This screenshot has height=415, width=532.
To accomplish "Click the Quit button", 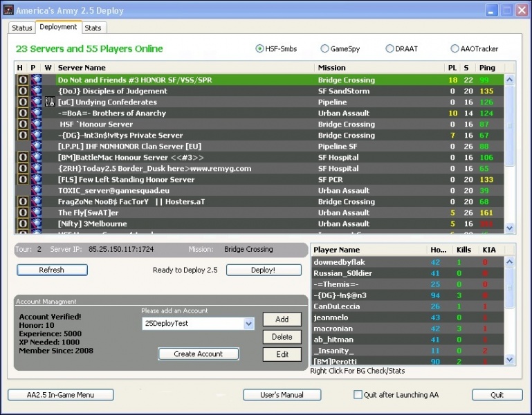I will click(x=497, y=395).
